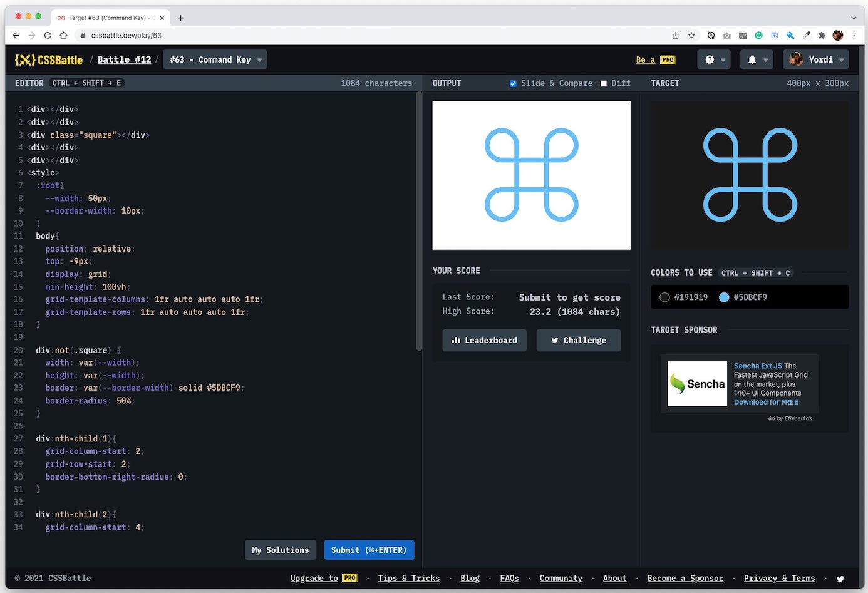Click the camera screenshot extension icon
The width and height of the screenshot is (868, 593).
[x=726, y=36]
